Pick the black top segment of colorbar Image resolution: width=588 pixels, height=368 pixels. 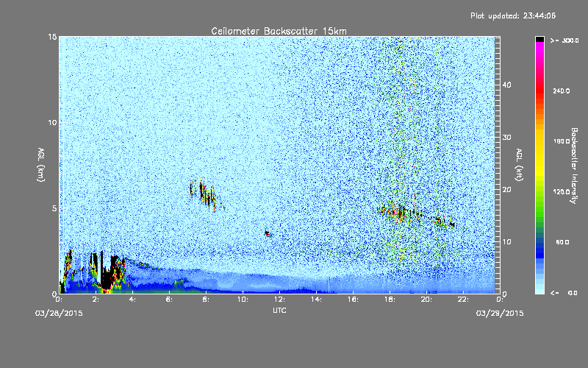539,39
